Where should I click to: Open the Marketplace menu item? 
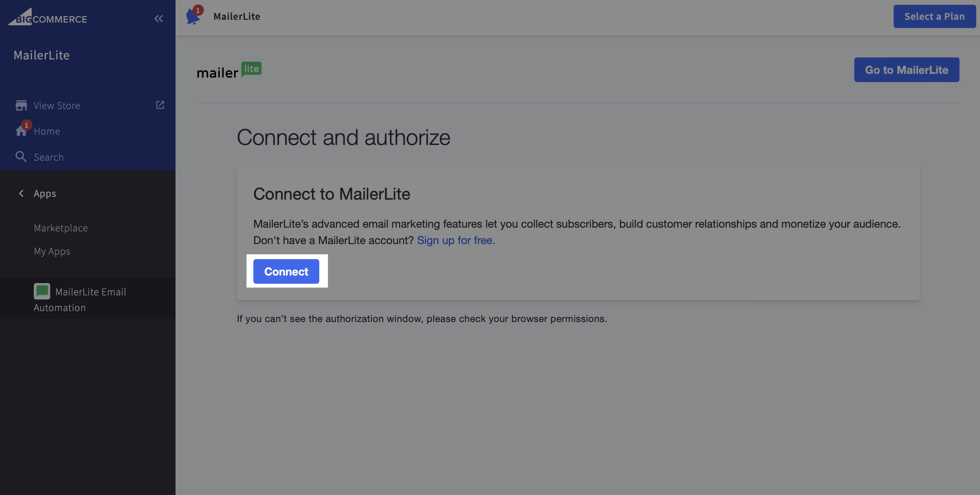point(61,228)
